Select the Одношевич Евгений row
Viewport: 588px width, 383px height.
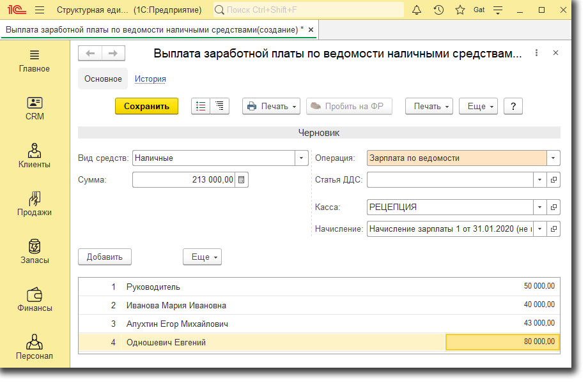click(319, 342)
